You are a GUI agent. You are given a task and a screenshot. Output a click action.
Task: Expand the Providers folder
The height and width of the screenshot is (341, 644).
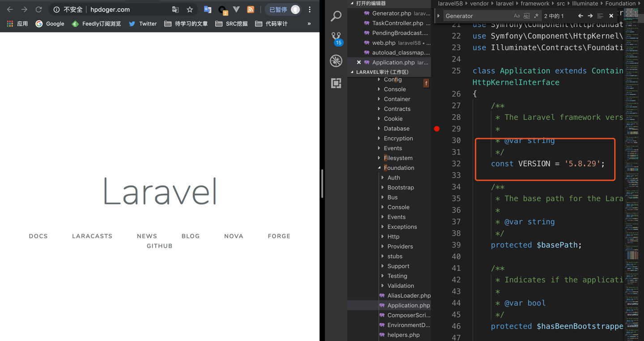pyautogui.click(x=400, y=247)
